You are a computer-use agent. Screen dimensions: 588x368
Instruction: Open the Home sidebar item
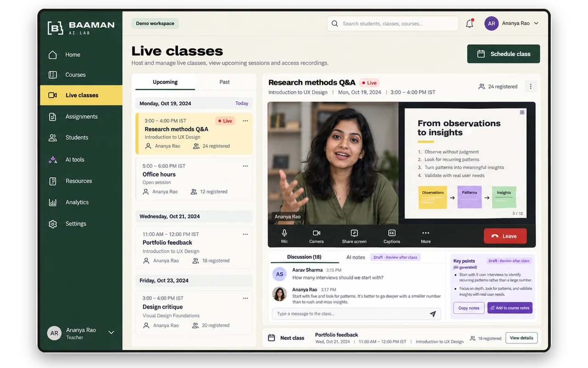click(x=81, y=55)
